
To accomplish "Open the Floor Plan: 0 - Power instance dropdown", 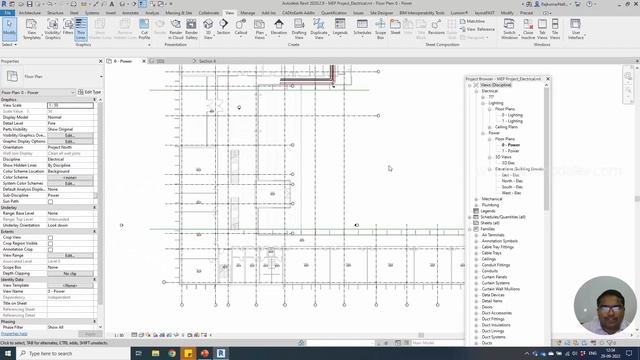I will pos(38,93).
